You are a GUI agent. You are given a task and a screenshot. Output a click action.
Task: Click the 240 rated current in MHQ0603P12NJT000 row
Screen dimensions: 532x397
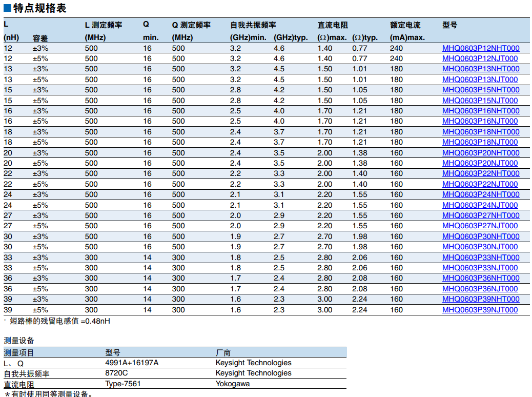click(396, 58)
